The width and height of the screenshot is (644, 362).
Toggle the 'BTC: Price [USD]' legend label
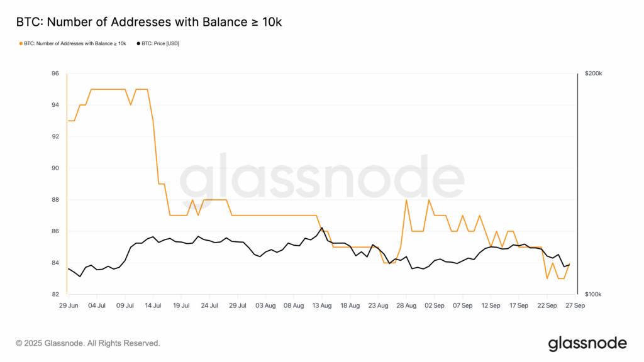tap(160, 43)
